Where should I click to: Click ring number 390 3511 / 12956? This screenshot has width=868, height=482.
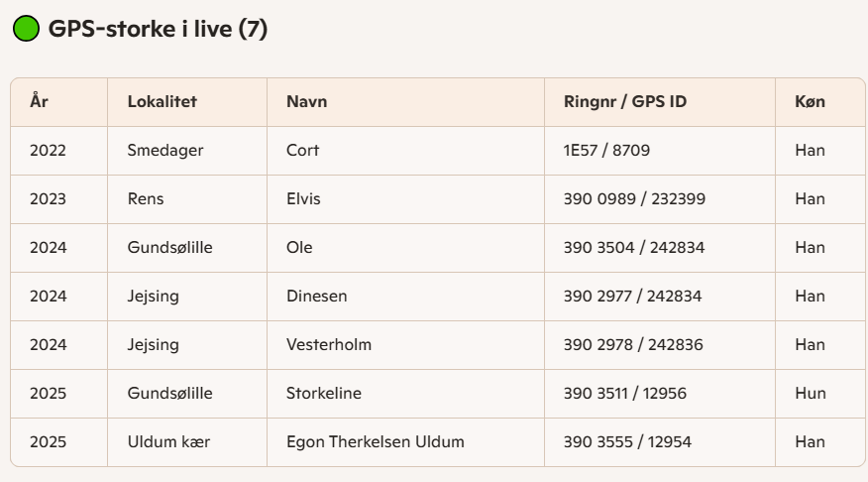[625, 393]
